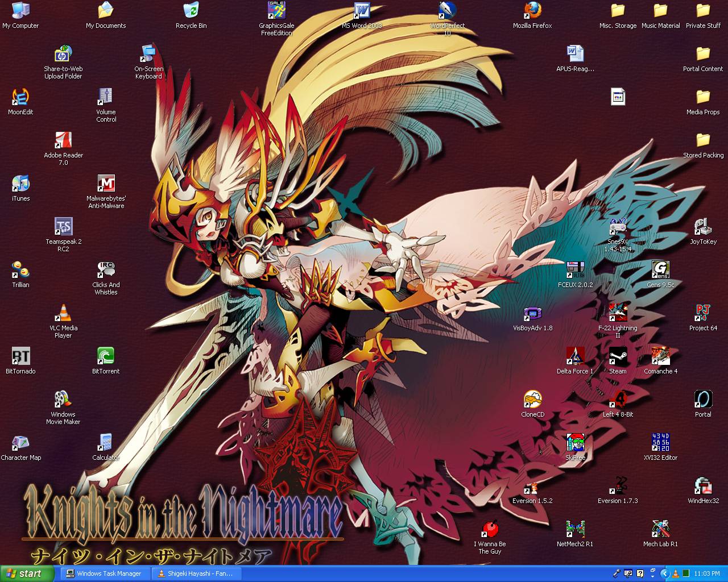Click the taskbar clock showing 11:03 PM
The image size is (728, 582).
[x=707, y=573]
